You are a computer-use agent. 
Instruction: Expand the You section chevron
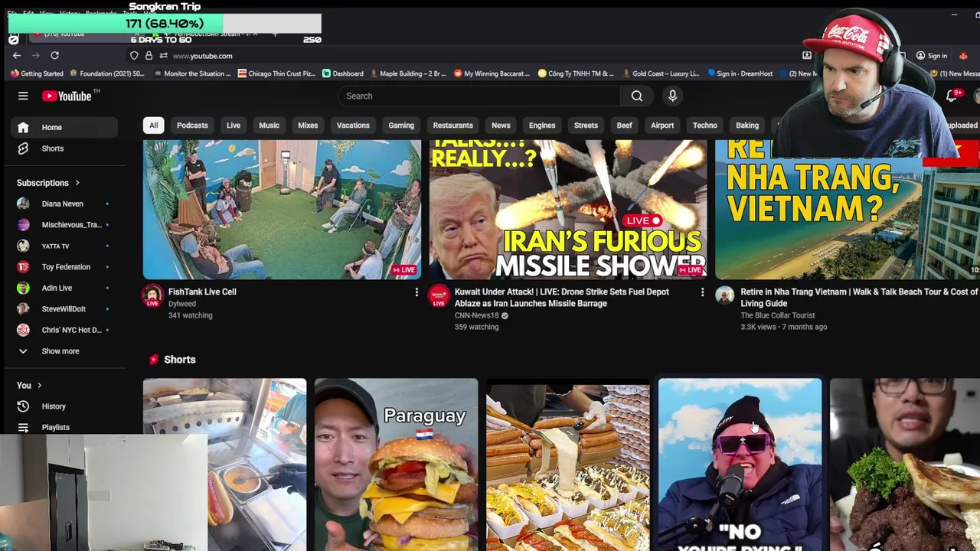(x=39, y=386)
